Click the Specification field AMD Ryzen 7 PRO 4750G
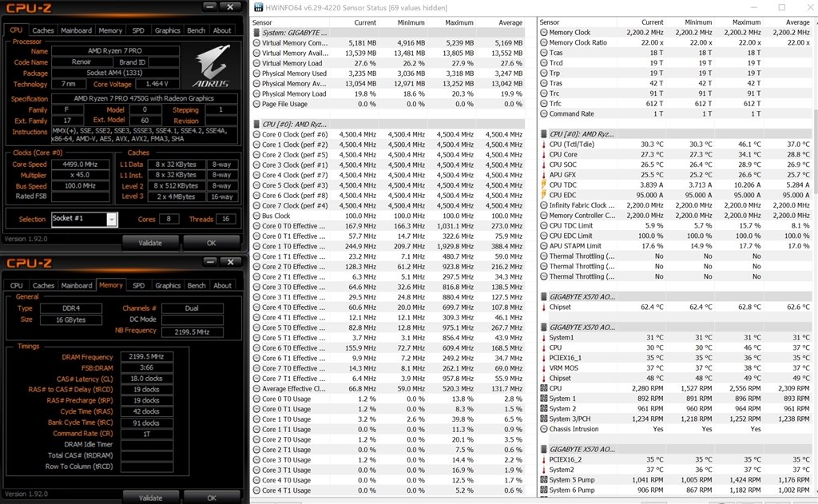The image size is (818, 504). [144, 98]
